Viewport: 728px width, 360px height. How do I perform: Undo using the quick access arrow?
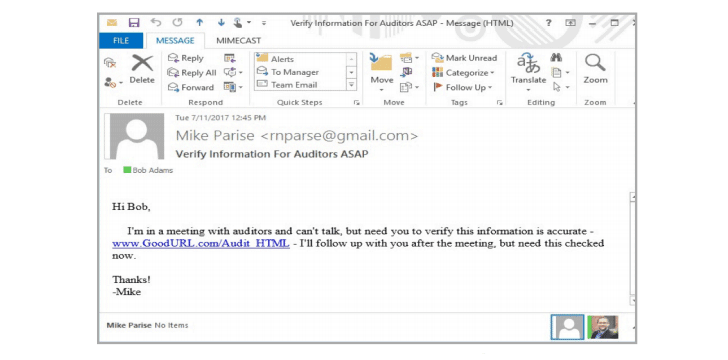click(156, 22)
